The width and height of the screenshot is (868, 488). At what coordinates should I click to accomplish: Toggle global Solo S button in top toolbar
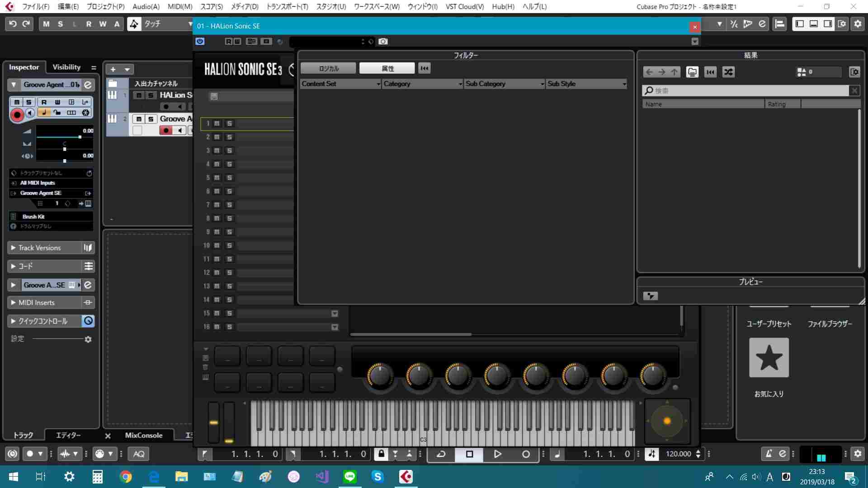point(60,24)
